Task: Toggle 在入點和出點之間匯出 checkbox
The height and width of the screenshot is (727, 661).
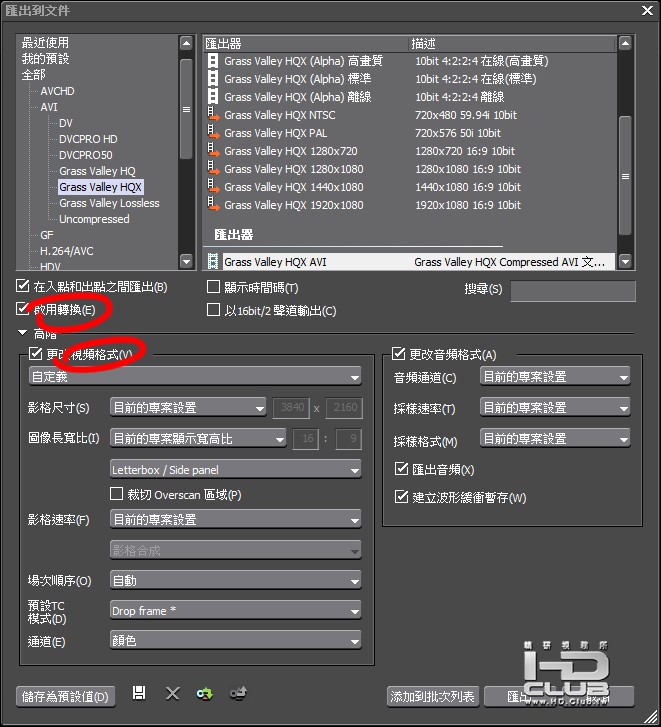Action: pos(22,286)
